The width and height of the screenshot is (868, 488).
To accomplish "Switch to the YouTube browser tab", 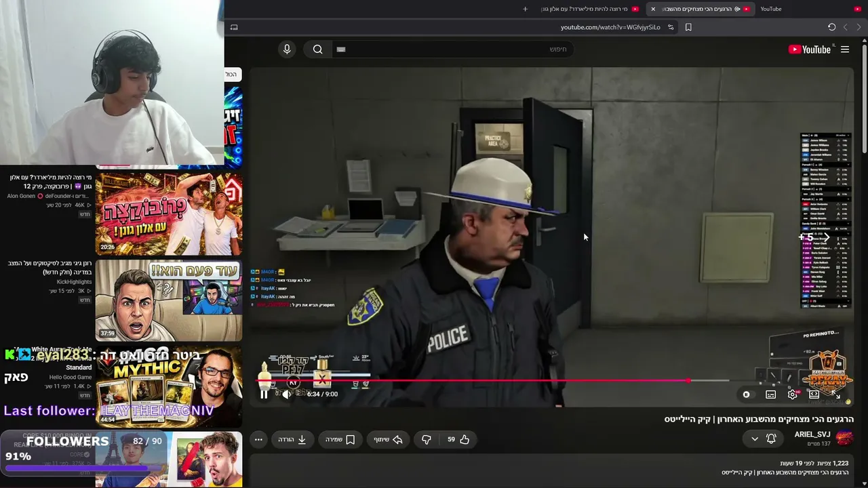I will pos(810,9).
